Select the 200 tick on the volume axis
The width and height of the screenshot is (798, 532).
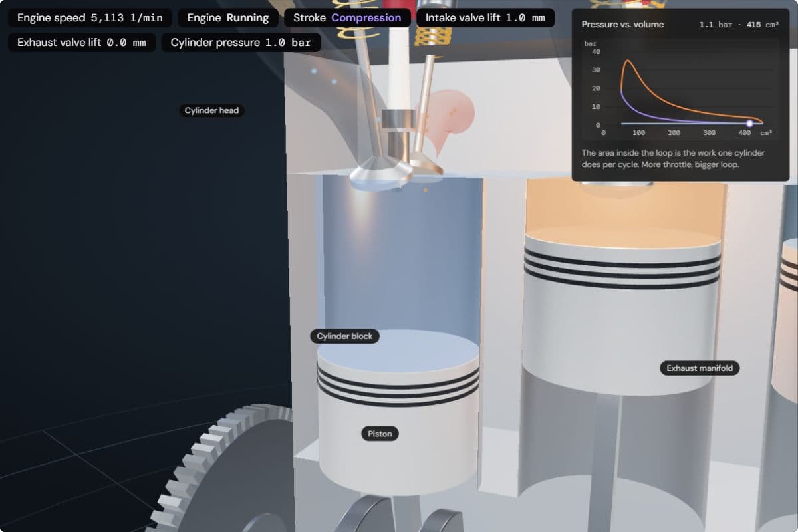tap(674, 133)
